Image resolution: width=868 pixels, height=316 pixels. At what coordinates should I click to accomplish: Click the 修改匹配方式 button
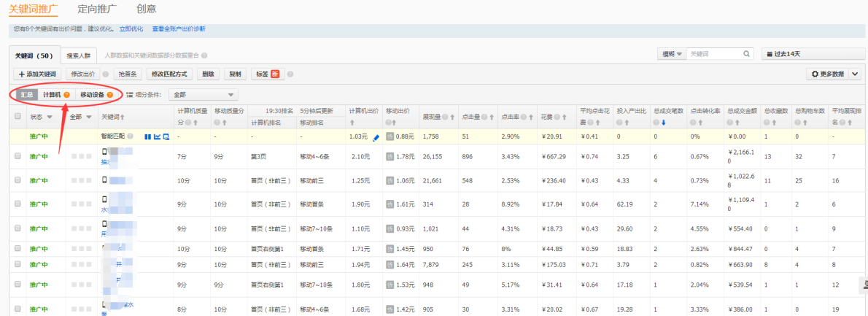coord(168,74)
